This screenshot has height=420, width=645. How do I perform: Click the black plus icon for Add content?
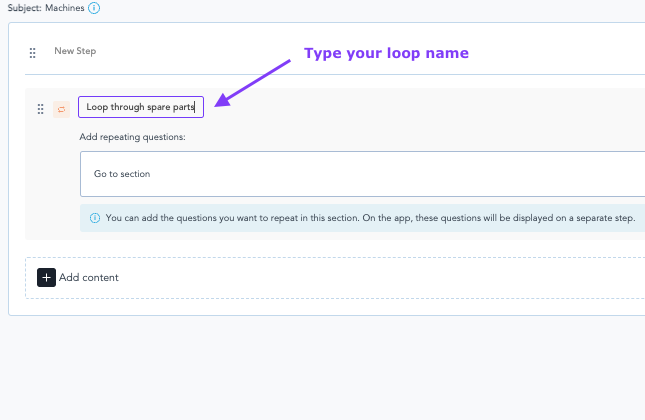[46, 277]
